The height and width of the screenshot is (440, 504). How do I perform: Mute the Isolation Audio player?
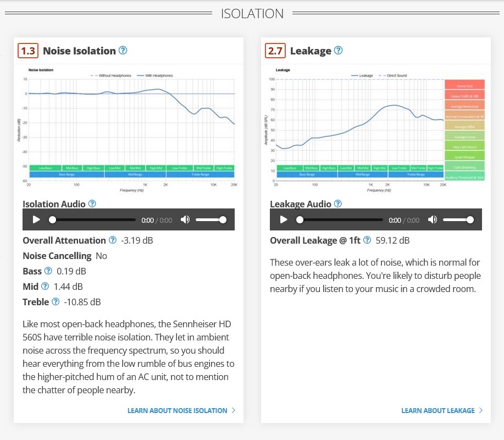[185, 219]
